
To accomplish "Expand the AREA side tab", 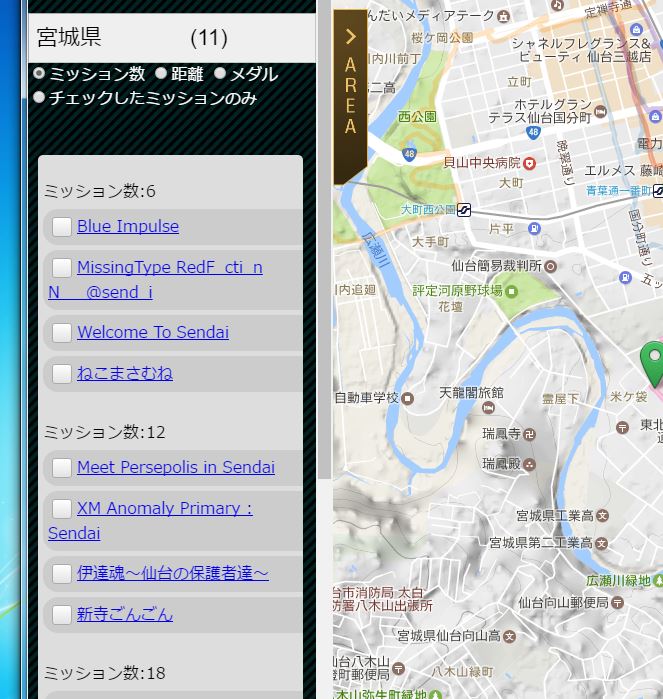I will (x=350, y=97).
